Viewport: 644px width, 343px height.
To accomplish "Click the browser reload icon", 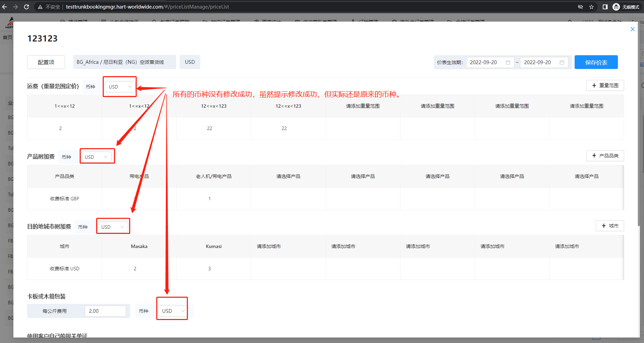I will point(26,7).
